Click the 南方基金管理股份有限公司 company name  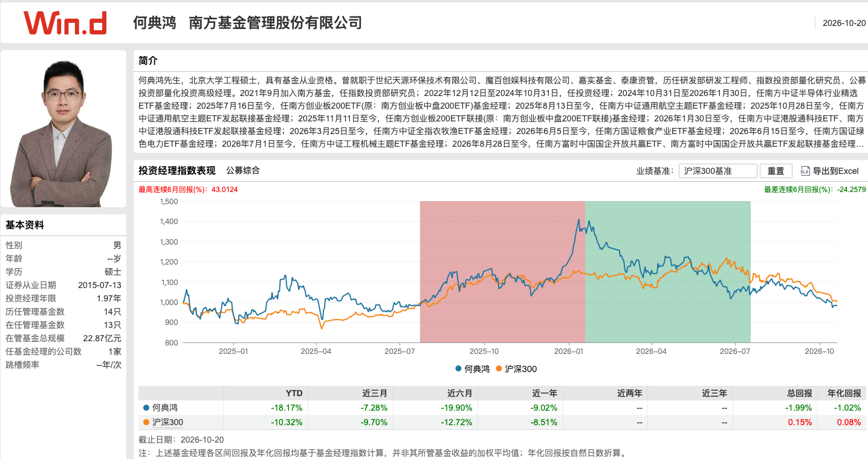coord(276,23)
